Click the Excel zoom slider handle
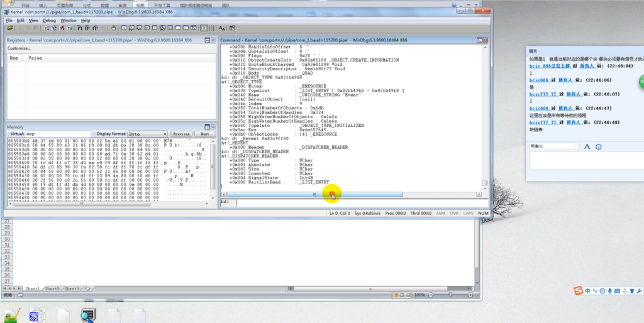 450,295
